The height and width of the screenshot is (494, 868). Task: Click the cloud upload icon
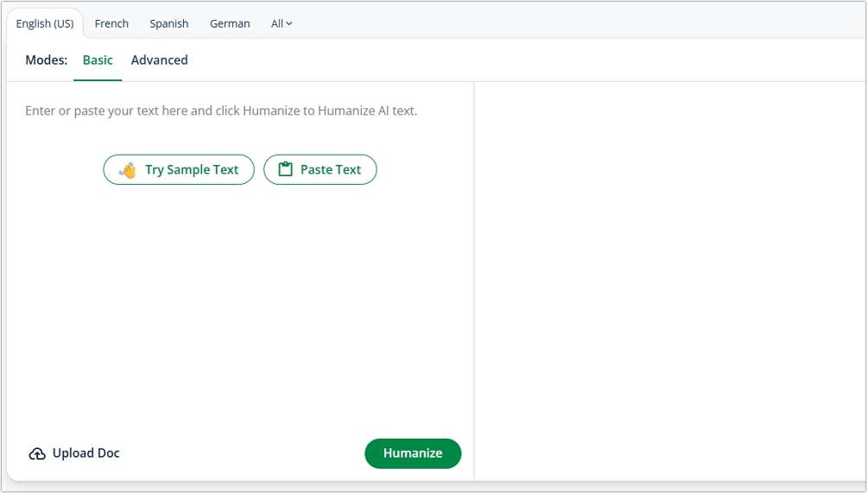click(37, 454)
